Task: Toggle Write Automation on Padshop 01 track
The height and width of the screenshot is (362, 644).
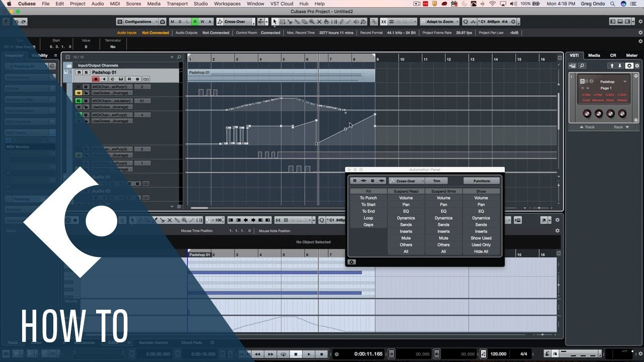Action: 137,79
